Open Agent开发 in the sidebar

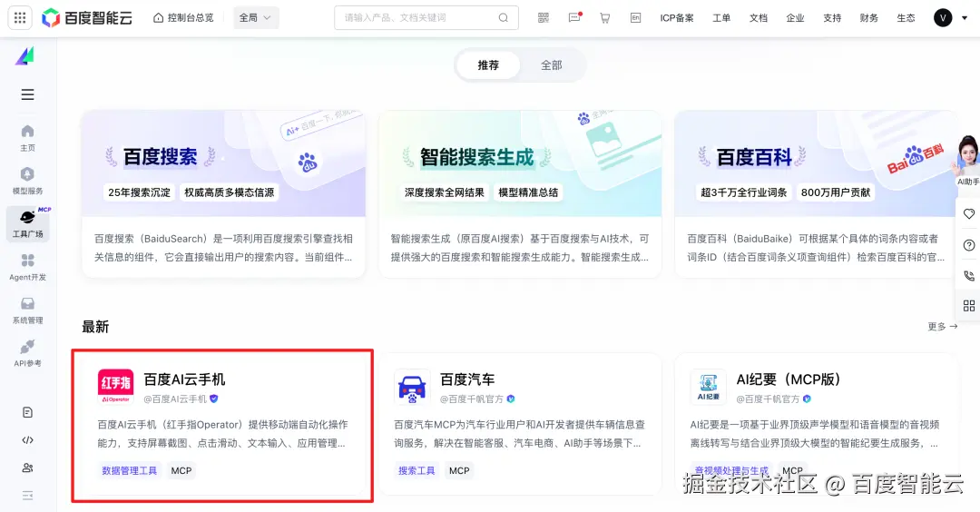tap(27, 267)
